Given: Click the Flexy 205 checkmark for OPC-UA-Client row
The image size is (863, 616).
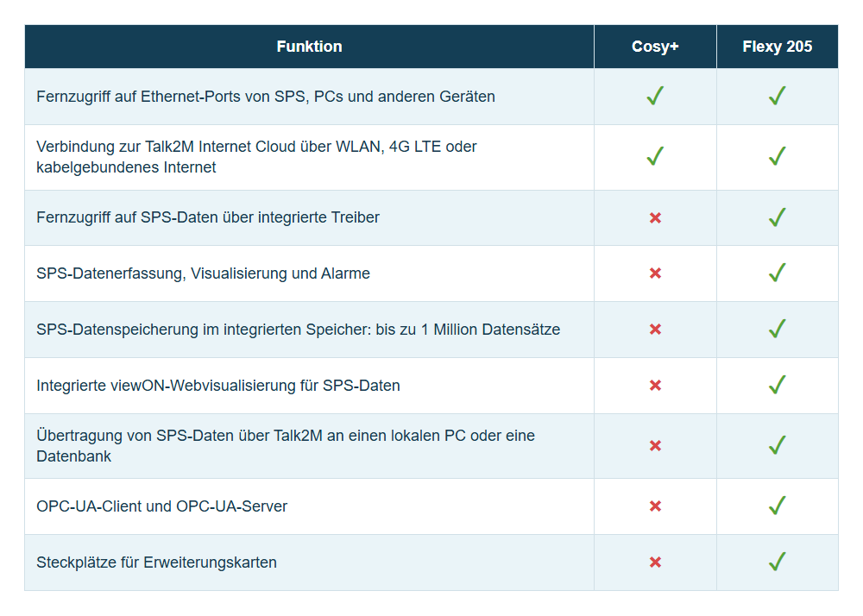Looking at the screenshot, I should 778,506.
